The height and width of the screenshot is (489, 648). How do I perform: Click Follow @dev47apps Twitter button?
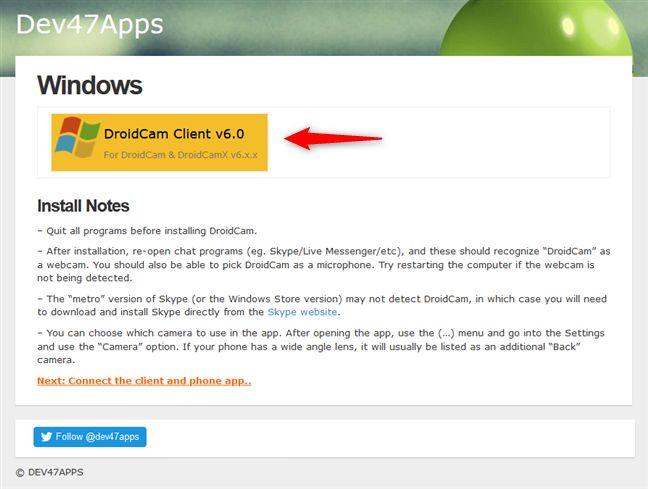point(90,437)
